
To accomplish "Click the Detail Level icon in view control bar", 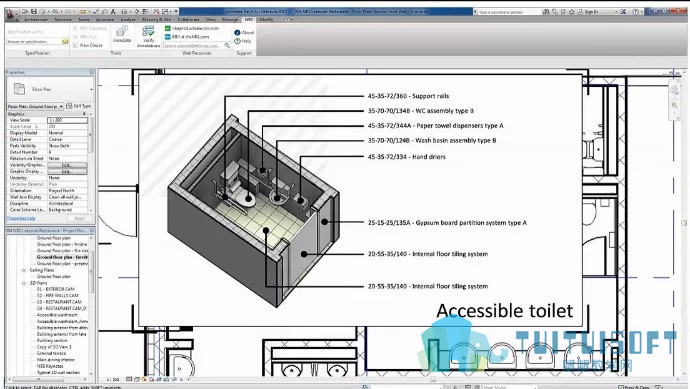I will tap(129, 379).
